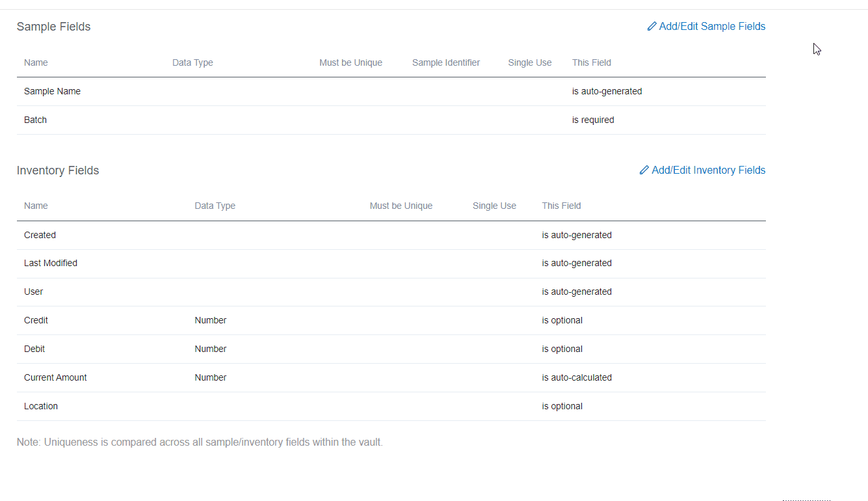This screenshot has height=501, width=868.
Task: Click Must be Unique header in Inventory Fields
Action: click(401, 206)
